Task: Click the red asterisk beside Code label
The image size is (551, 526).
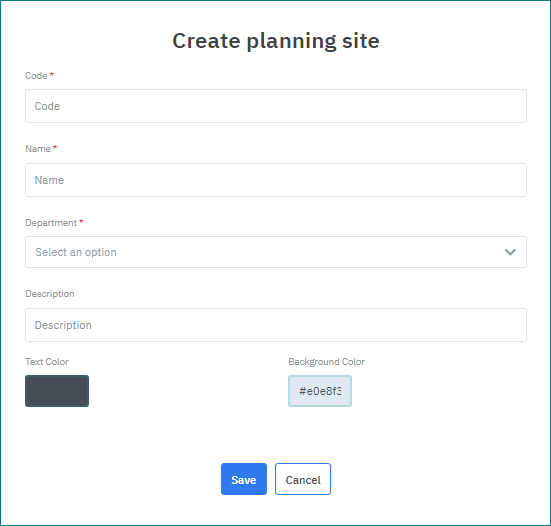Action: tap(52, 74)
